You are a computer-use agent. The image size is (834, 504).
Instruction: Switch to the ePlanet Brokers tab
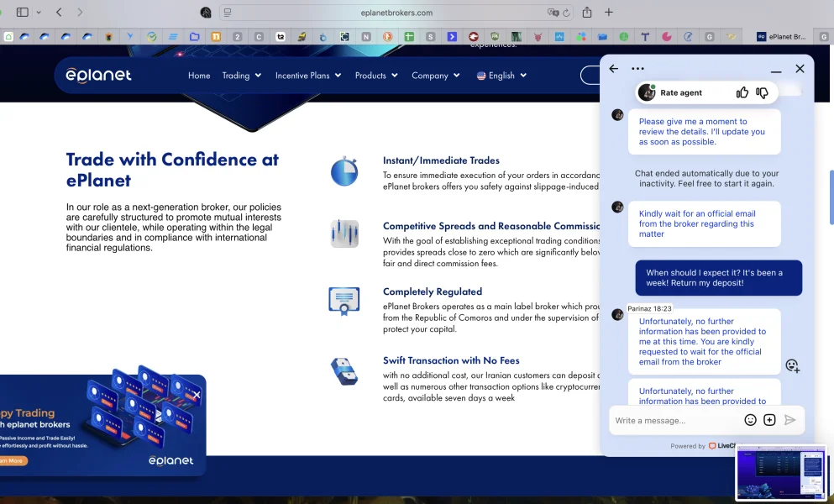[x=781, y=37]
